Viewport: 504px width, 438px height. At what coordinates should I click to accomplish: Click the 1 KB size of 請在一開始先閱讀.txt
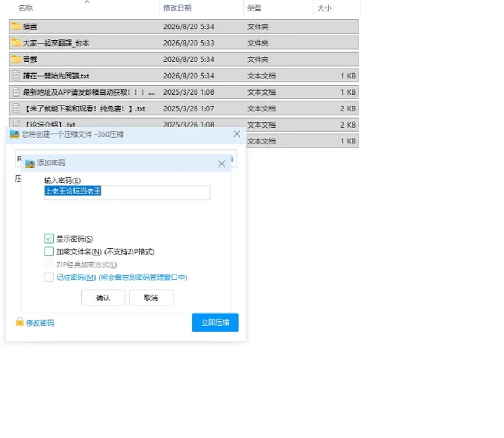[348, 76]
